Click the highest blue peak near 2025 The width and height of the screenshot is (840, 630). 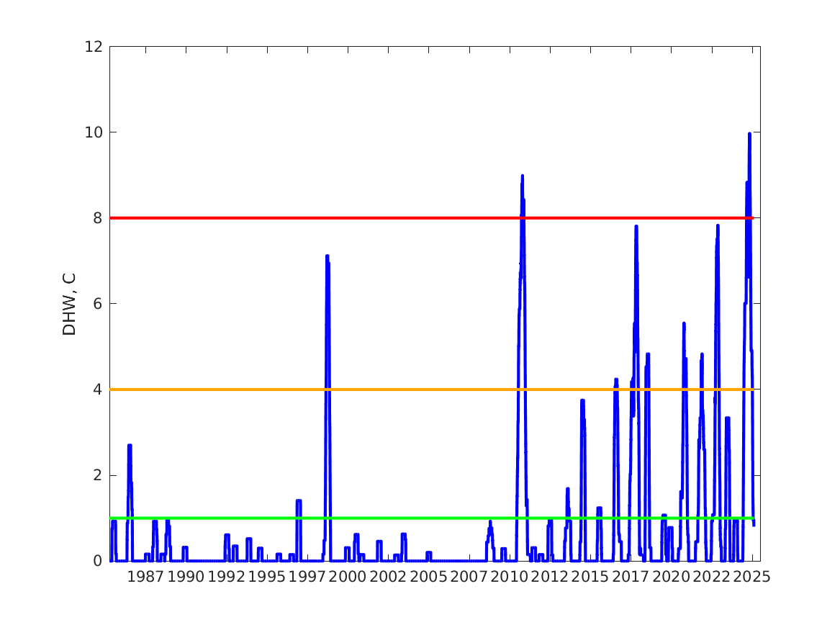749,135
